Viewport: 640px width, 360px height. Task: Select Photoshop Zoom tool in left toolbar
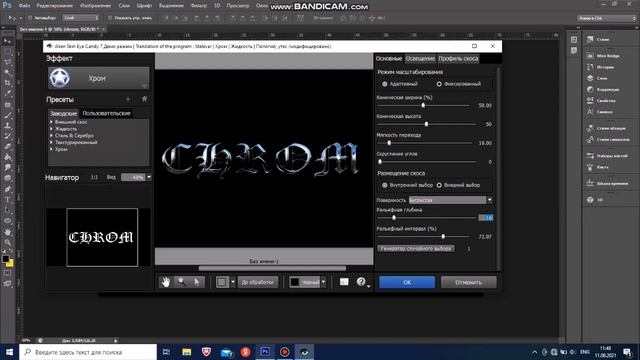coord(7,242)
